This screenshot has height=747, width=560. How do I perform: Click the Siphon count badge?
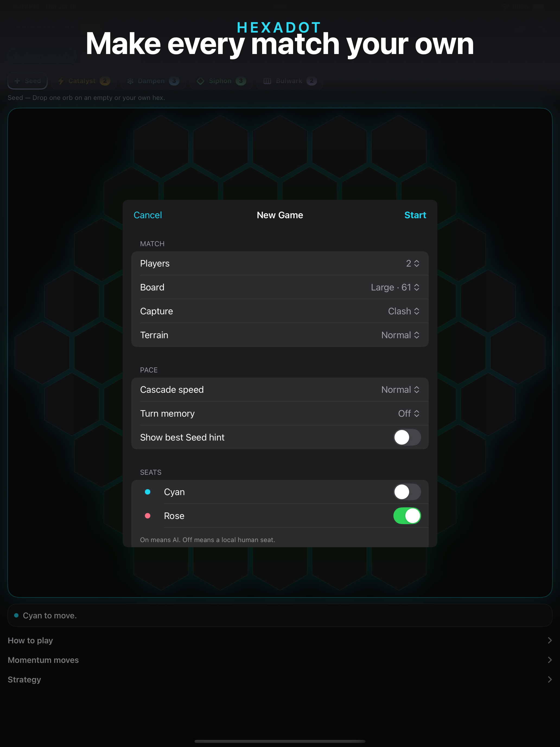tap(241, 81)
